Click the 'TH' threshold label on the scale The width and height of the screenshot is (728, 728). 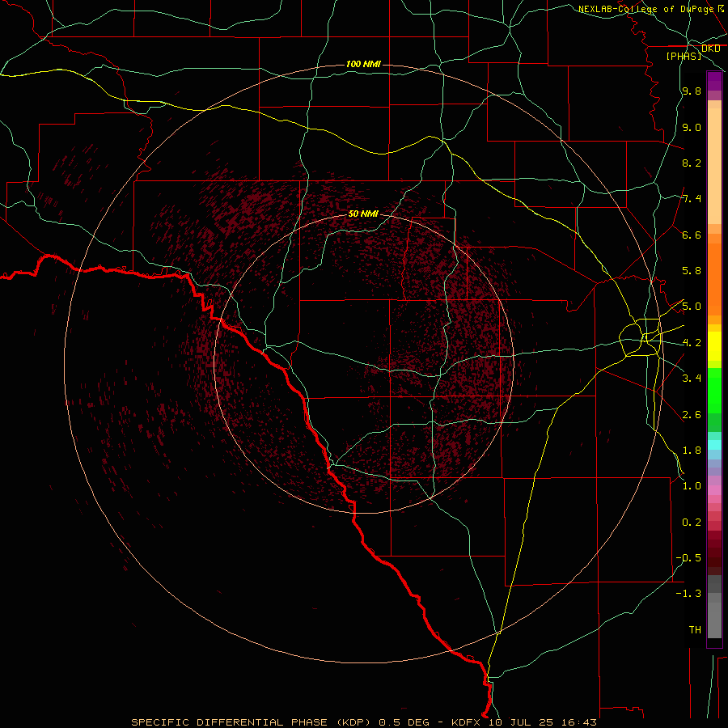point(695,630)
